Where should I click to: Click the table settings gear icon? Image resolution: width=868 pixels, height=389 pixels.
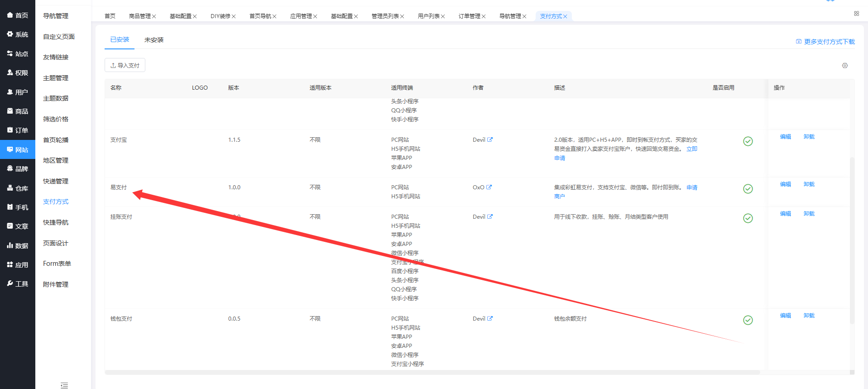point(845,66)
